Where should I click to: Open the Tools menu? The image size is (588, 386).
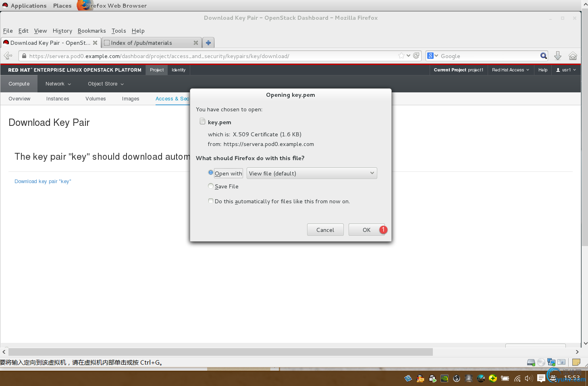119,31
